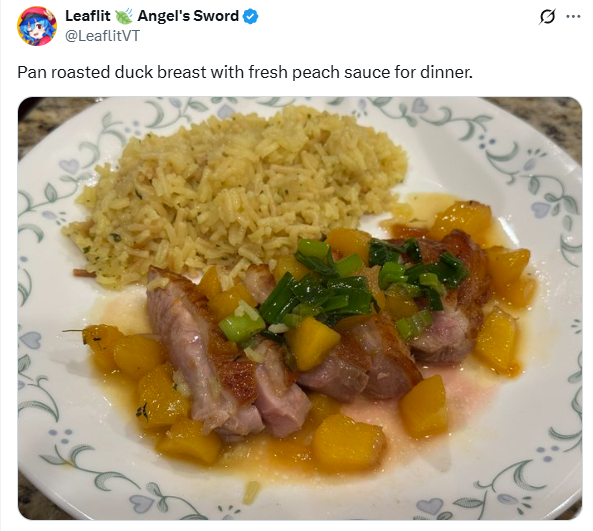The height and width of the screenshot is (531, 593).
Task: Click the Leaflit display name
Action: click(x=88, y=16)
